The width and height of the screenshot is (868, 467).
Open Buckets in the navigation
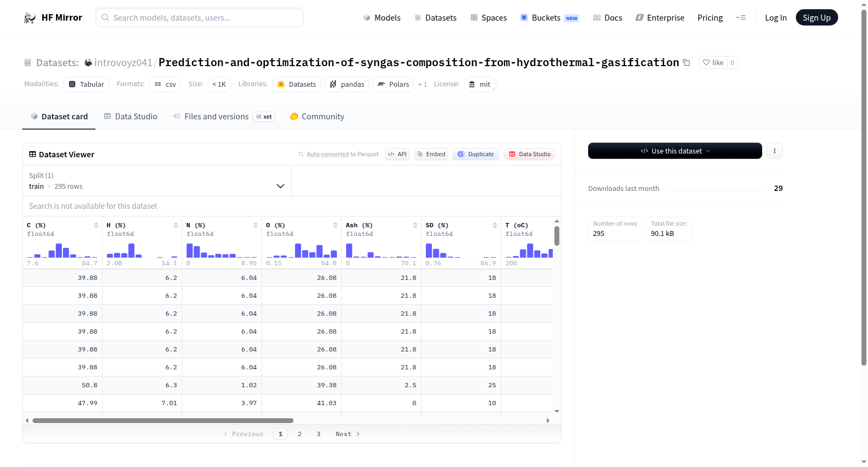point(550,18)
